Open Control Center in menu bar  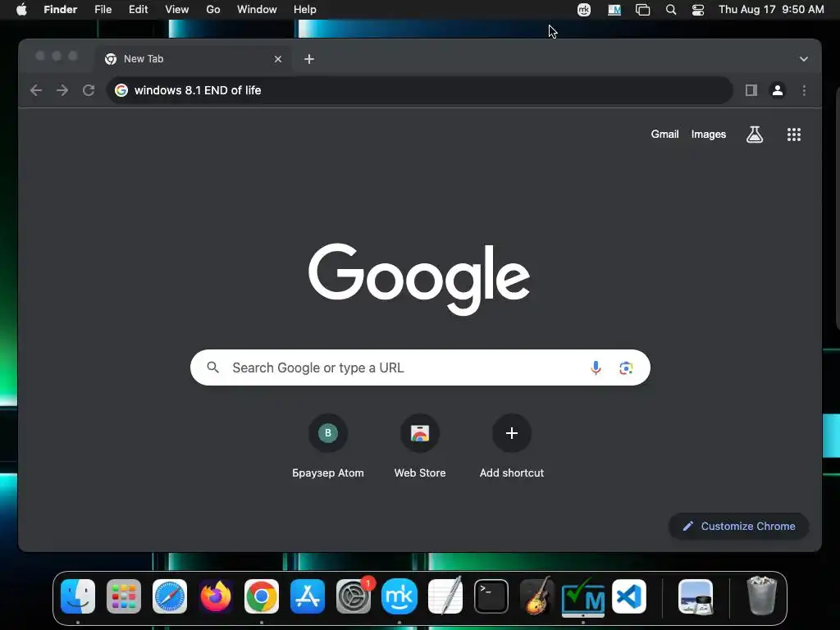coord(698,10)
